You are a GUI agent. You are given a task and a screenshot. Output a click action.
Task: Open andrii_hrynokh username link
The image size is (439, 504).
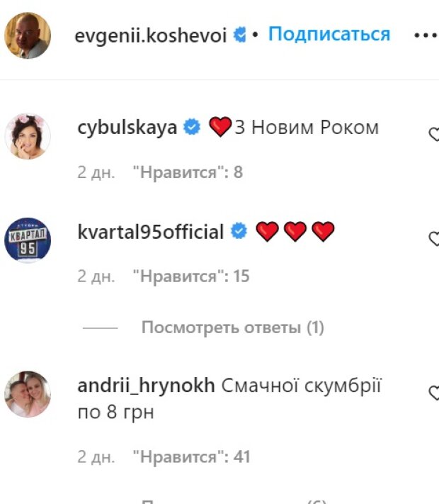(146, 386)
